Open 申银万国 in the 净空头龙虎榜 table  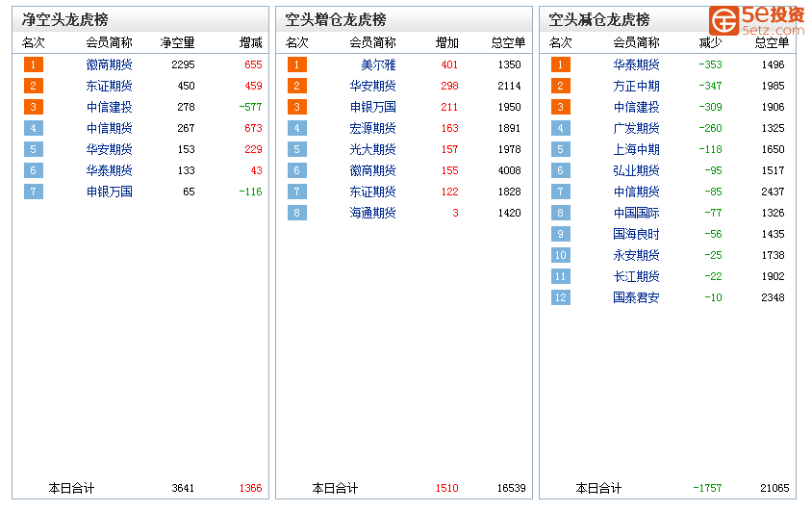(x=110, y=192)
